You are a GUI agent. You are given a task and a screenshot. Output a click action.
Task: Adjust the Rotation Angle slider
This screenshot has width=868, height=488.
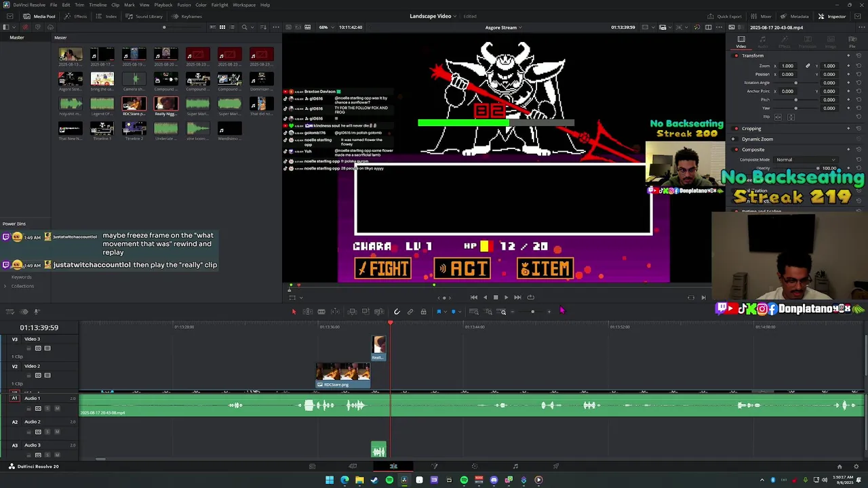click(796, 83)
